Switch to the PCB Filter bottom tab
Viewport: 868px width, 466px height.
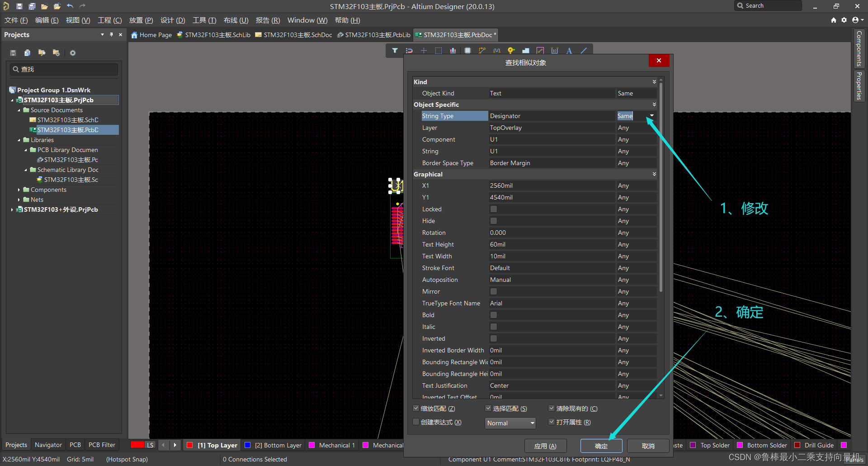[102, 445]
